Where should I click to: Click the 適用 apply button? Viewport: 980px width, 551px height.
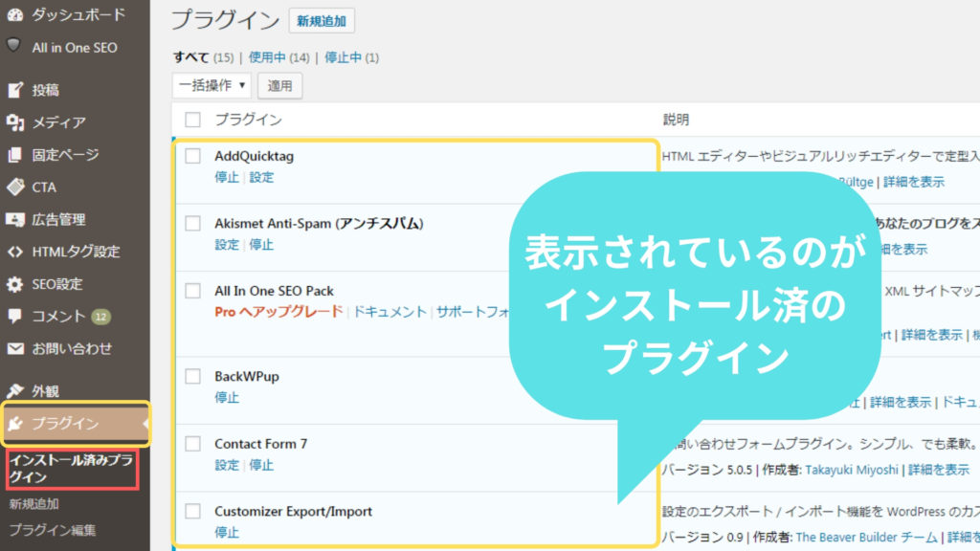click(280, 85)
